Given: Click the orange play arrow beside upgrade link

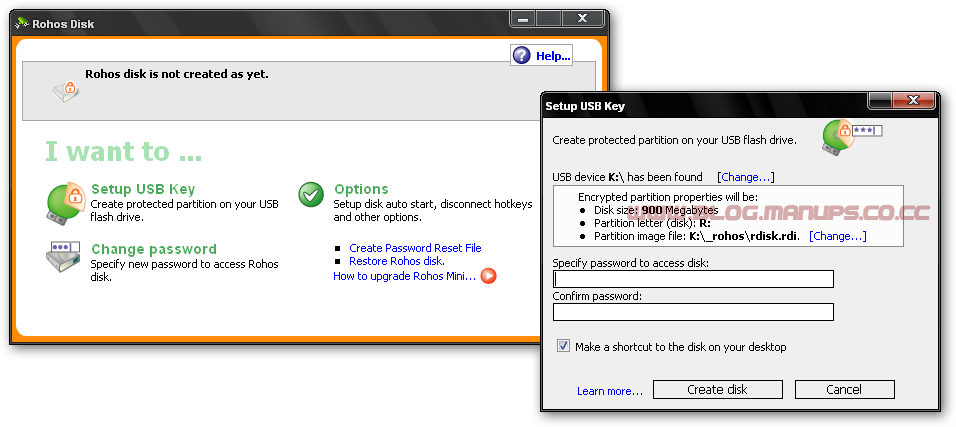Looking at the screenshot, I should click(x=488, y=276).
